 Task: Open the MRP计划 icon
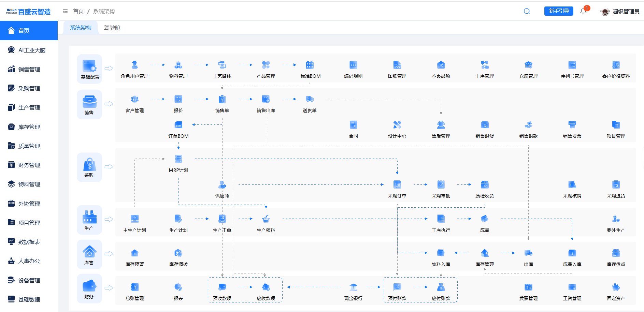[x=178, y=159]
